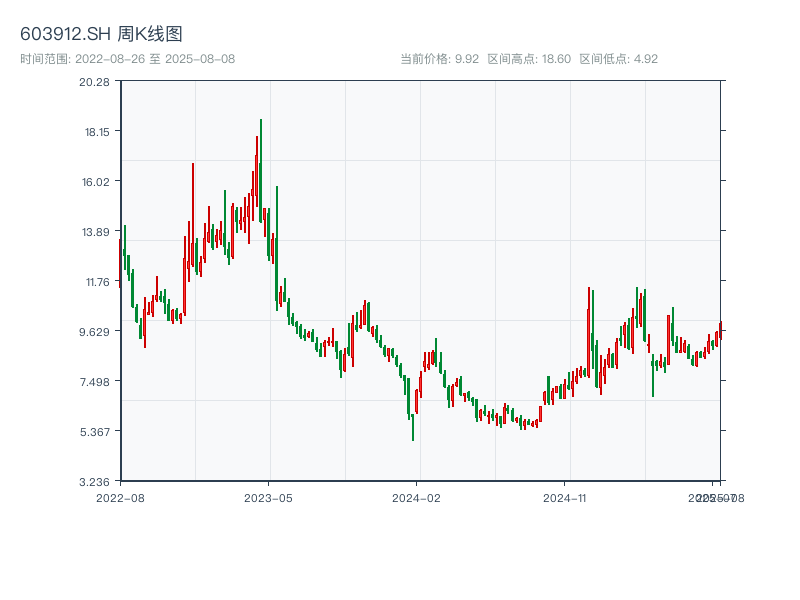The width and height of the screenshot is (800, 600).
Task: Click the 当前价格 9.92 label
Action: pos(439,59)
